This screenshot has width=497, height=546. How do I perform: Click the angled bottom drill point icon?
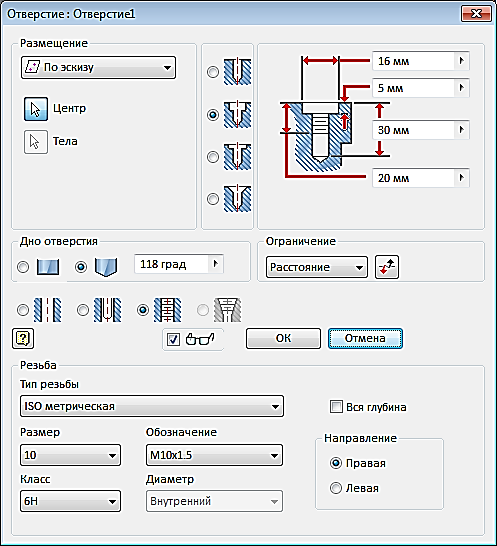pos(106,267)
